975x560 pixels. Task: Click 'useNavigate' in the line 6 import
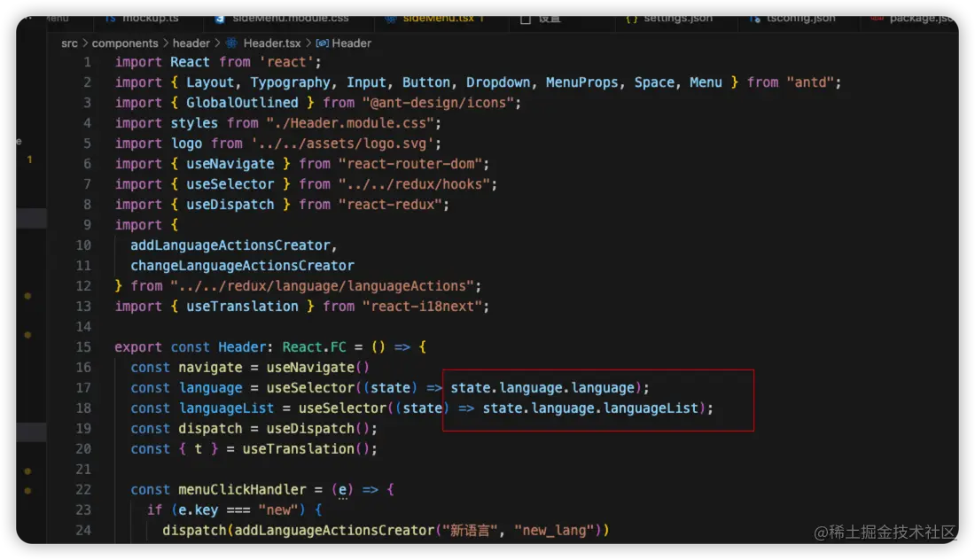tap(230, 164)
